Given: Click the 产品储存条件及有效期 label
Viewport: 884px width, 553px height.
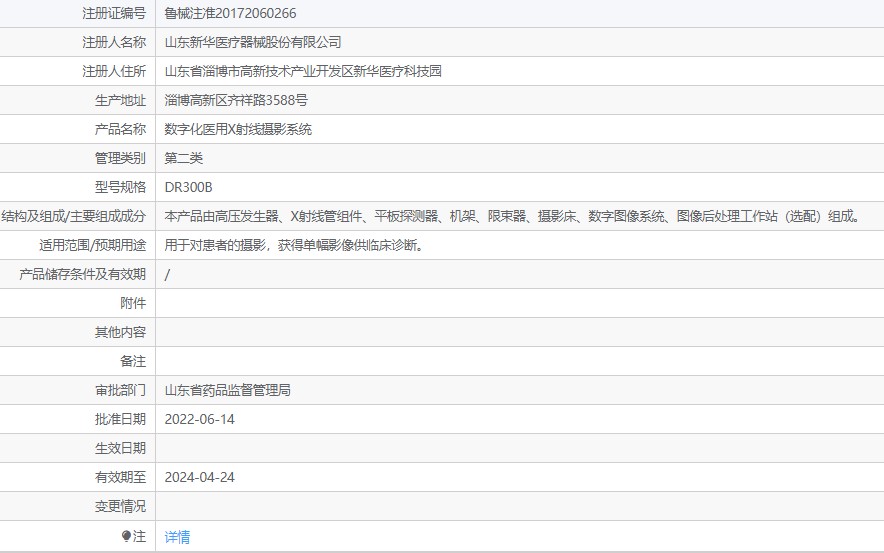Looking at the screenshot, I should pyautogui.click(x=82, y=275).
